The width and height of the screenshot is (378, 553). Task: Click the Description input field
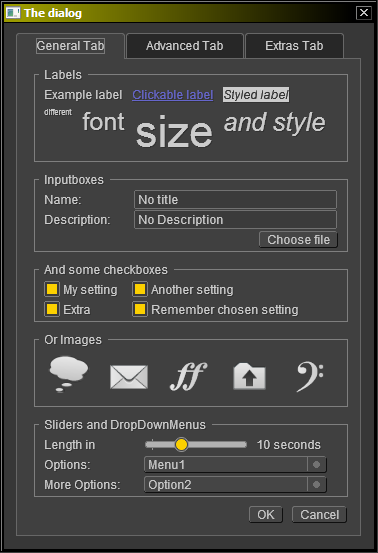point(235,220)
